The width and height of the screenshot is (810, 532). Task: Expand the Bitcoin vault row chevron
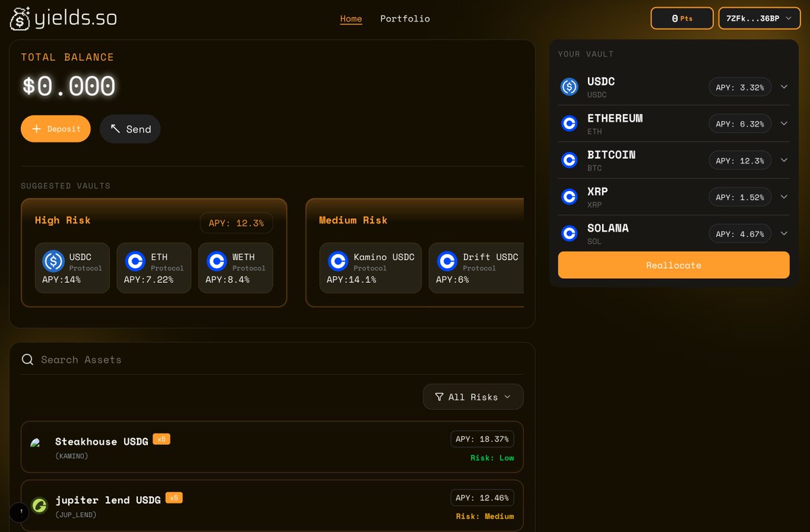coord(784,160)
